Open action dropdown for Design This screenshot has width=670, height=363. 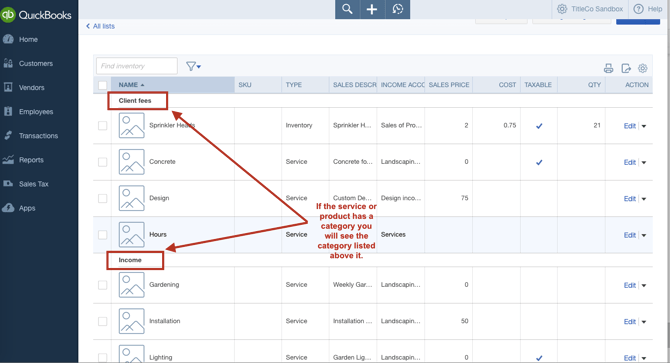(x=644, y=199)
